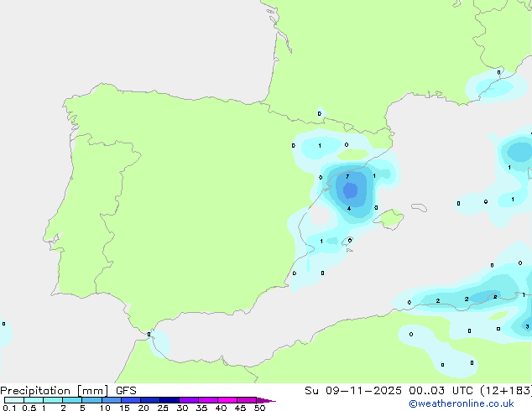Click the '00..03 UTC' time text
This screenshot has width=532, height=411.
point(441,391)
